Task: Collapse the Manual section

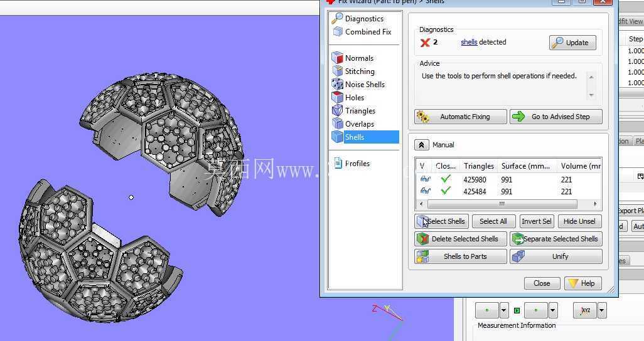Action: coord(421,145)
